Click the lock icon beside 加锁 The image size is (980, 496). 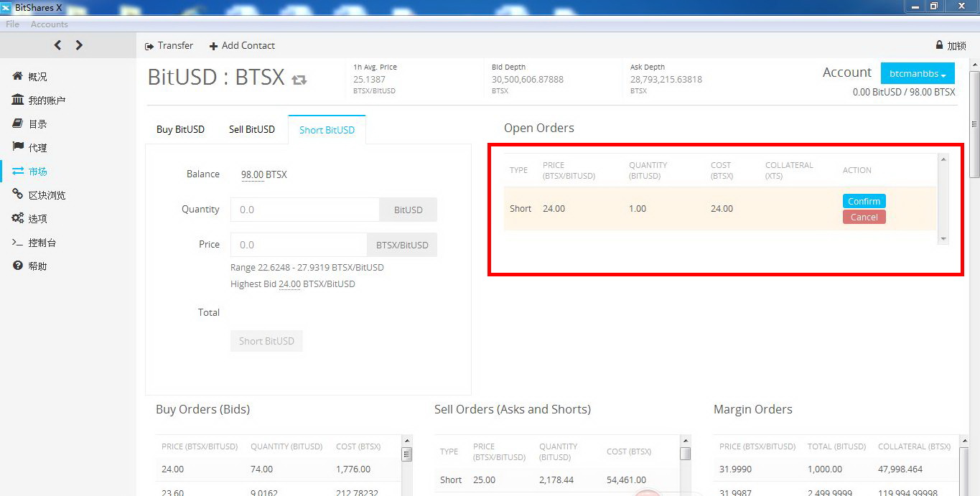click(939, 45)
